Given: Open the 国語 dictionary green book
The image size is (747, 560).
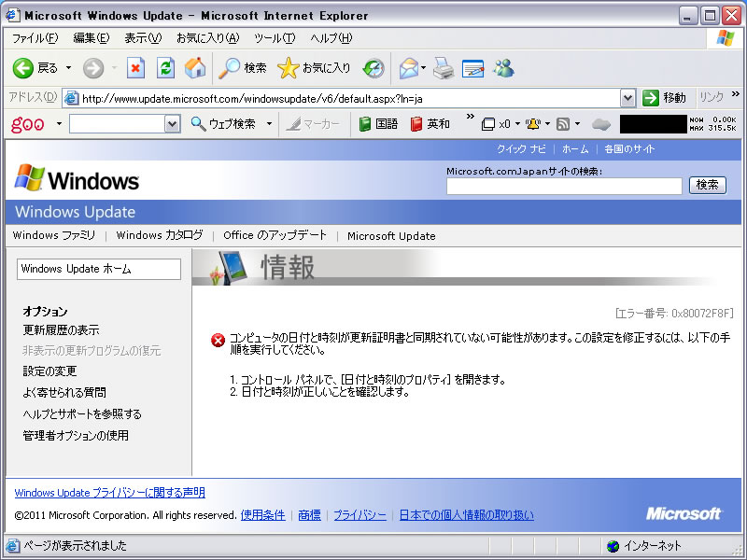Looking at the screenshot, I should pyautogui.click(x=378, y=124).
